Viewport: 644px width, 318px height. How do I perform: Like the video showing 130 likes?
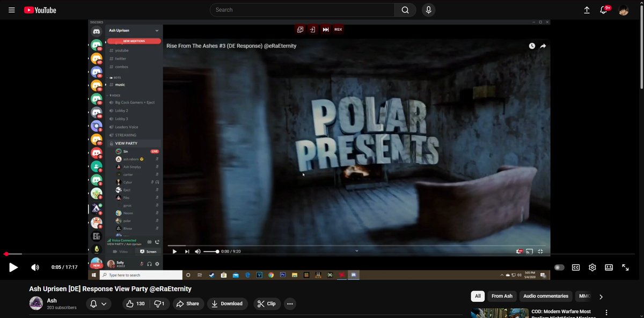136,303
